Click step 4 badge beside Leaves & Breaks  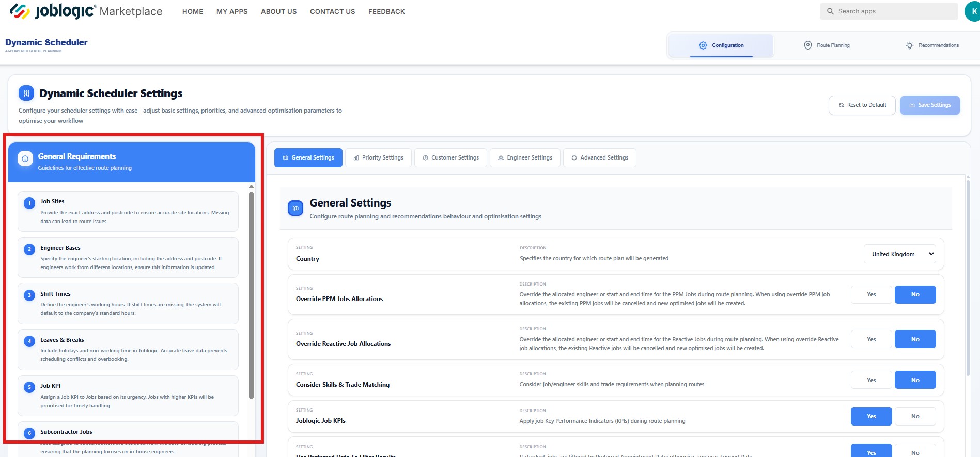29,341
